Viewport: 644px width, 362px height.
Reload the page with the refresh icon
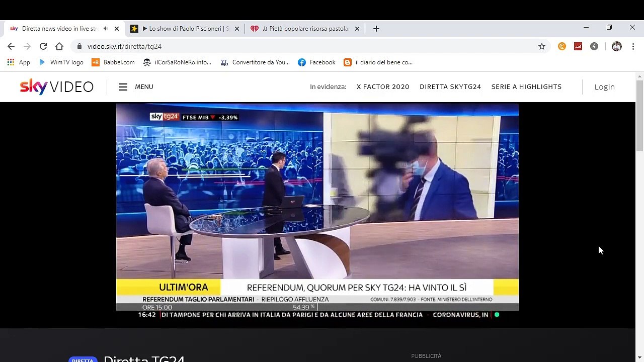(43, 46)
